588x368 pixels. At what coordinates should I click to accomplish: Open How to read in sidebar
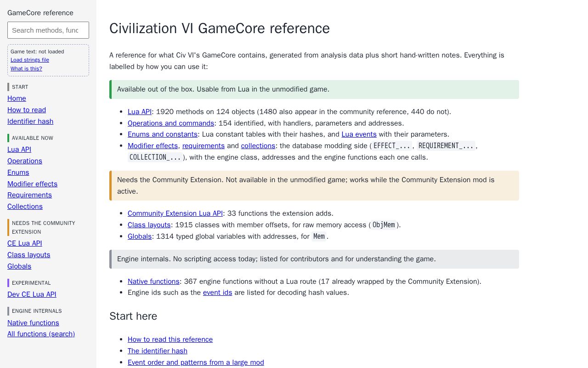point(27,110)
